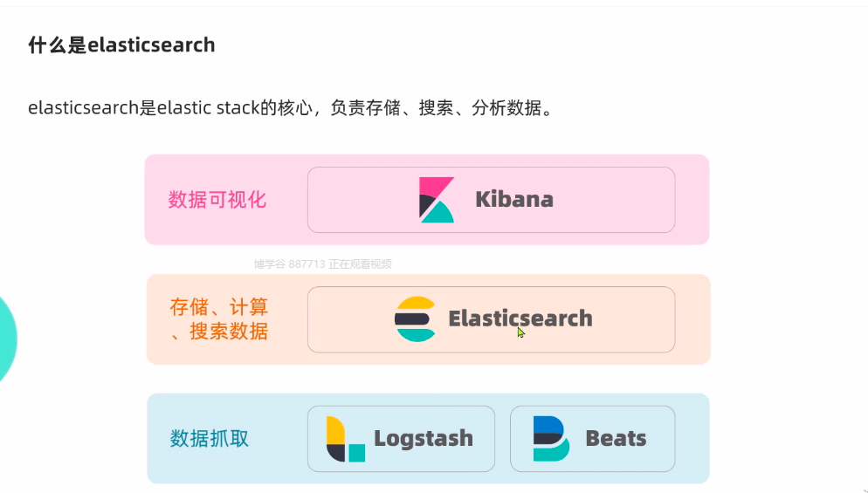The image size is (868, 493).
Task: Select the teal circle at left edge
Action: (x=6, y=339)
